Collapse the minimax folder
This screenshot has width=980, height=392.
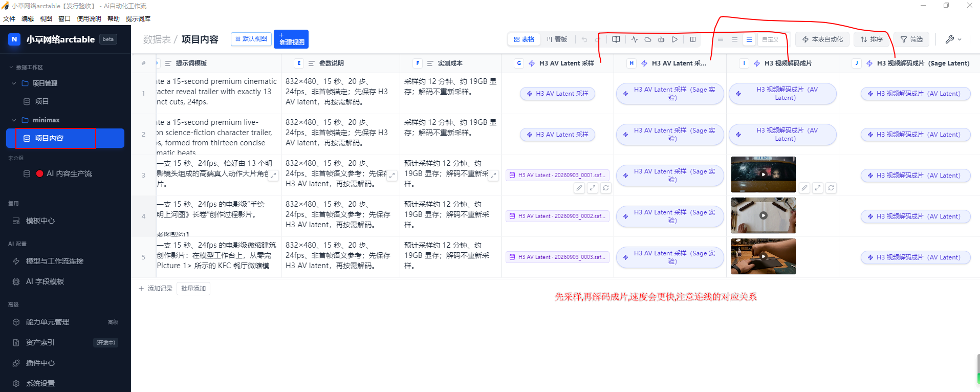point(14,120)
